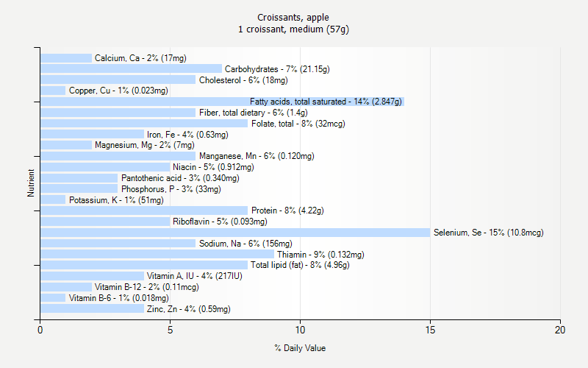This screenshot has width=588, height=368.
Task: Click the 'Niacin - 5% (0.912mg)' label
Action: pyautogui.click(x=213, y=167)
